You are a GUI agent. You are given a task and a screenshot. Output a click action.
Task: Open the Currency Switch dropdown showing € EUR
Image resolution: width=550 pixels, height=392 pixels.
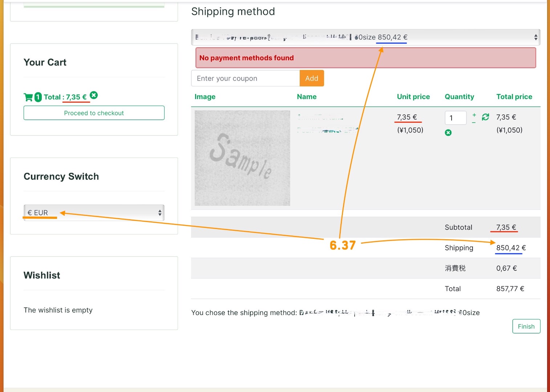pos(94,213)
